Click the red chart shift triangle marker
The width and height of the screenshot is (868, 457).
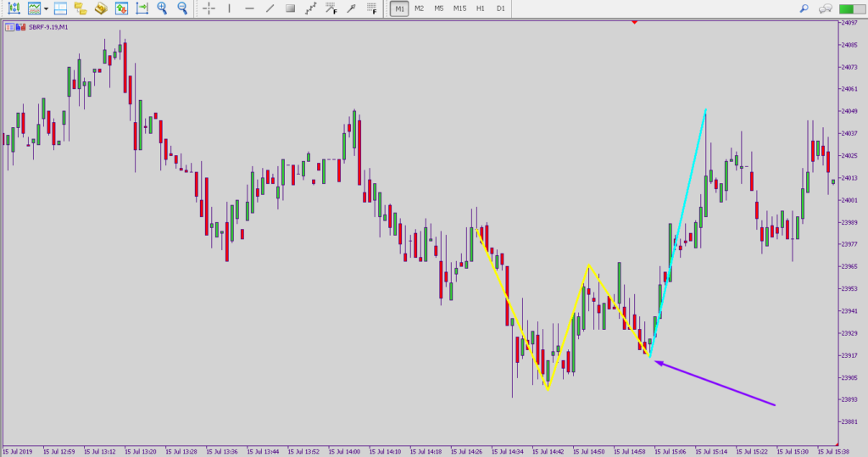pyautogui.click(x=634, y=22)
